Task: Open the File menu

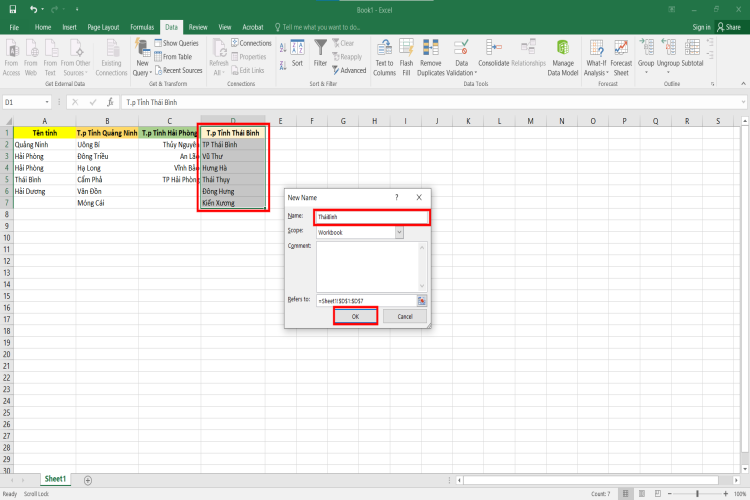Action: tap(14, 27)
